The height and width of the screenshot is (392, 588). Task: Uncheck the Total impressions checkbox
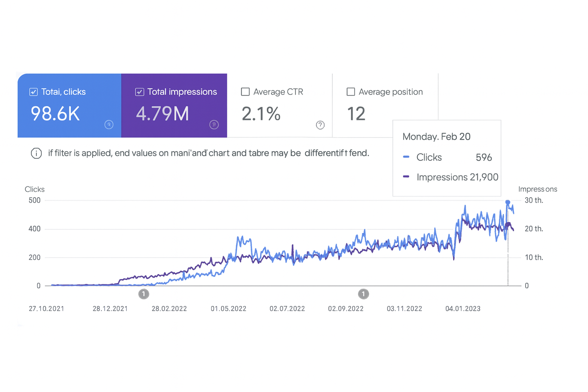point(140,92)
